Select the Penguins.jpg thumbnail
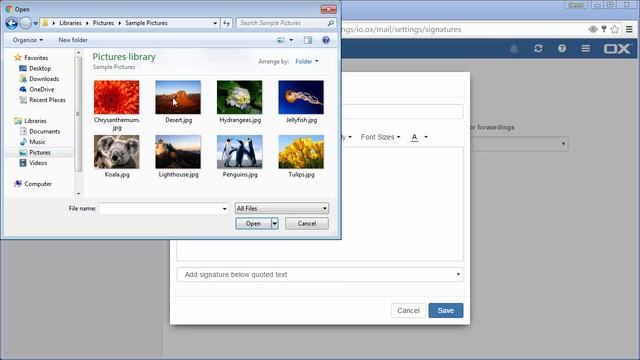This screenshot has height=360, width=640. 240,152
